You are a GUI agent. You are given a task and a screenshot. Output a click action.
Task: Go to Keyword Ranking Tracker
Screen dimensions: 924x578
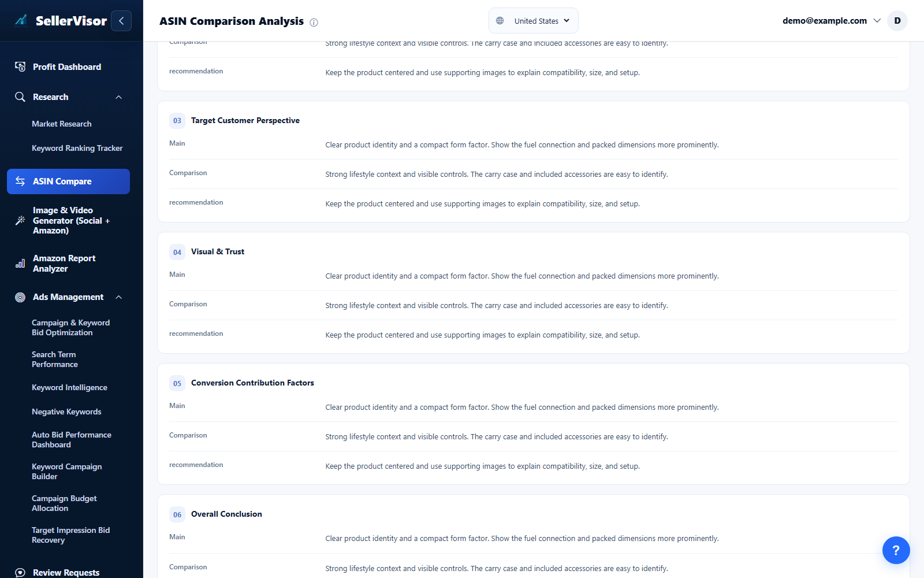point(77,148)
